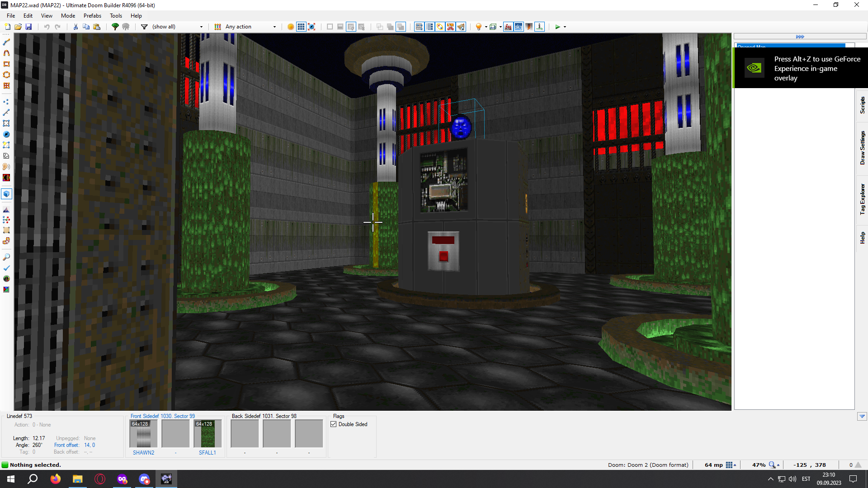Open the model rendering dropdown arrow

pos(500,27)
